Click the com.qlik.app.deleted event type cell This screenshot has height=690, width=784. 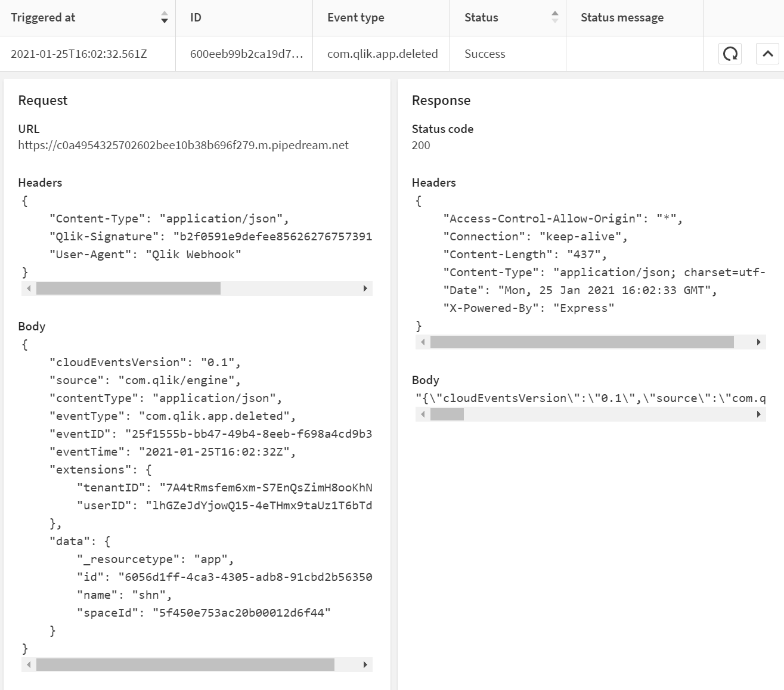coord(382,54)
